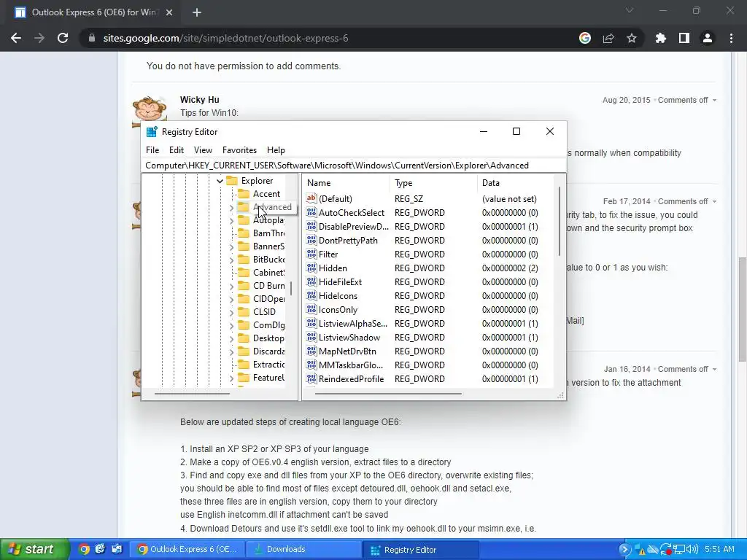747x560 pixels.
Task: Expand the Advanced registry key
Action: tap(231, 208)
